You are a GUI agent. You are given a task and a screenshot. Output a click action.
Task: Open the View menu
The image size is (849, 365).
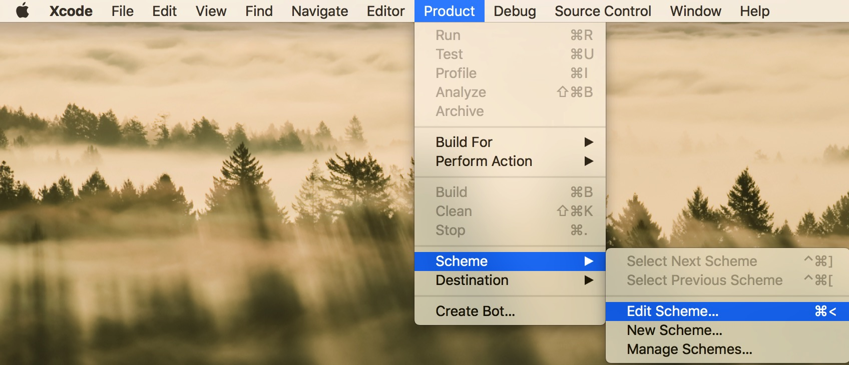click(211, 11)
